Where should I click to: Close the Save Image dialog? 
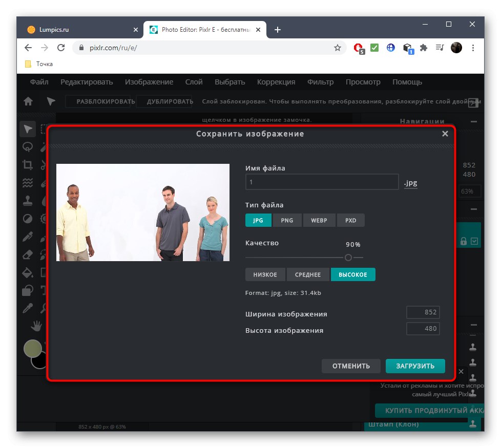coord(445,134)
